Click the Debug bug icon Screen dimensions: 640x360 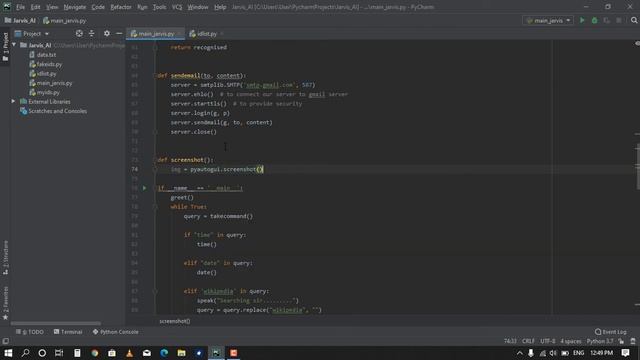(594, 20)
